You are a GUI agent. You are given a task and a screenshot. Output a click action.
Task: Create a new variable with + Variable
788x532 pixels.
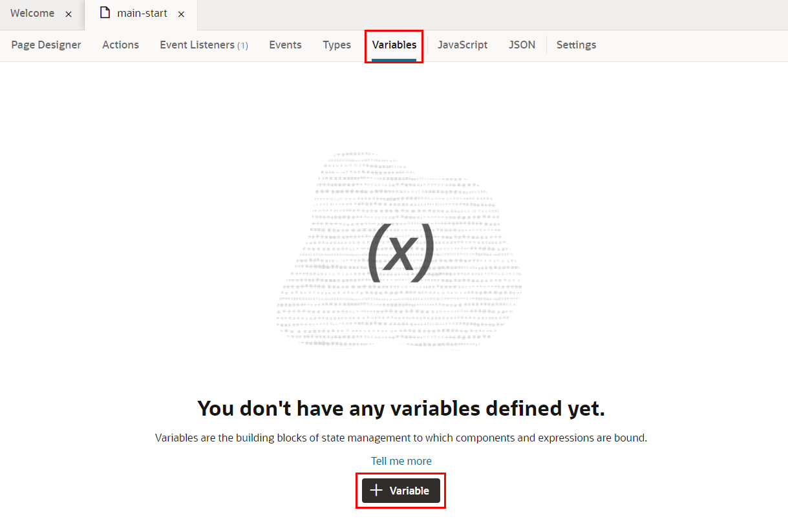tap(401, 491)
